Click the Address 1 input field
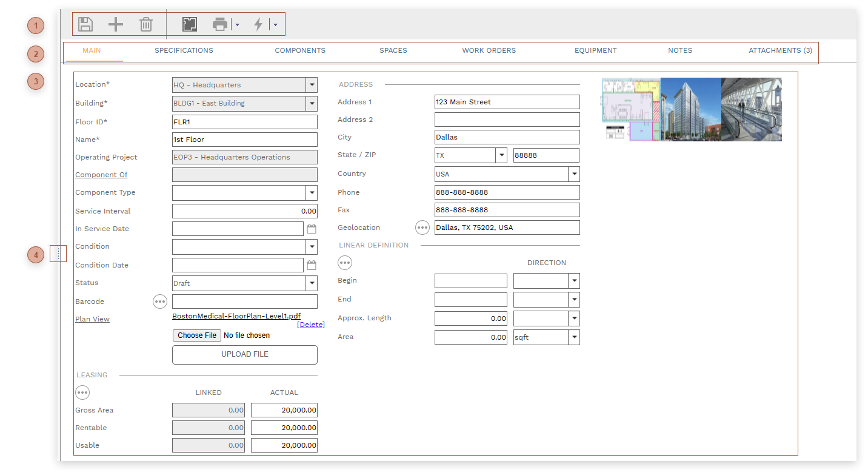868x475 pixels. (507, 102)
